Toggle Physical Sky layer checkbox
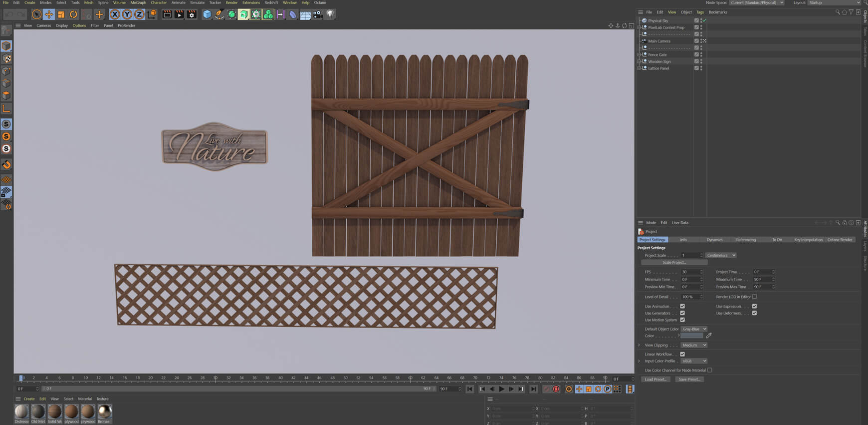This screenshot has width=868, height=425. (x=696, y=20)
